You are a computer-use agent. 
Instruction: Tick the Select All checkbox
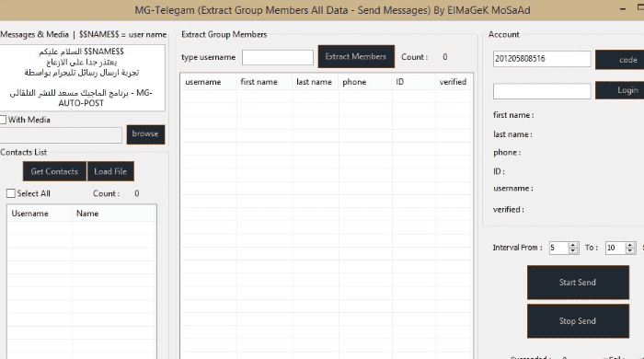point(11,193)
